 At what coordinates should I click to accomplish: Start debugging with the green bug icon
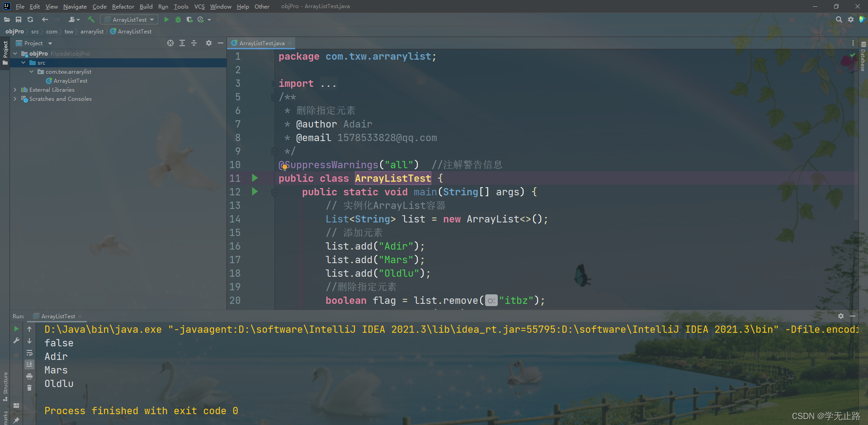tap(178, 19)
